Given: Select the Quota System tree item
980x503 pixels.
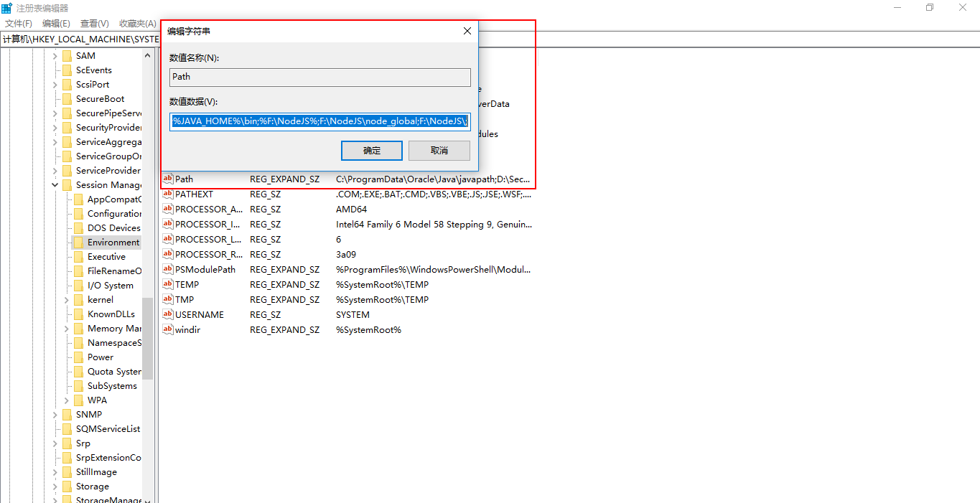Looking at the screenshot, I should [114, 372].
